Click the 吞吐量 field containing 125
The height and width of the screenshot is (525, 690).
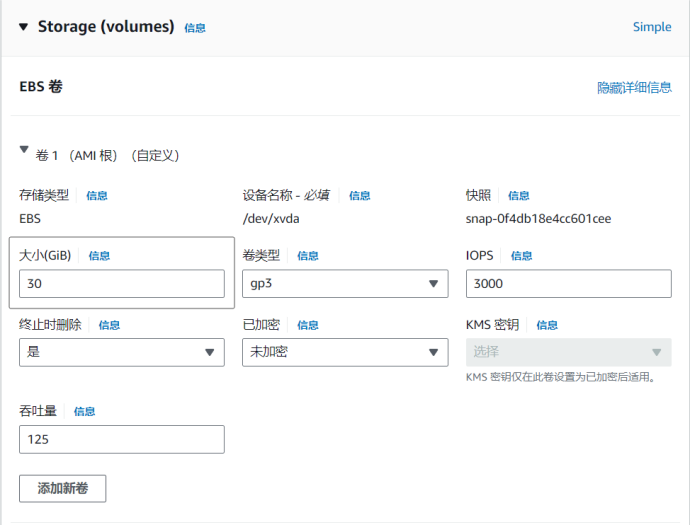[x=122, y=440]
